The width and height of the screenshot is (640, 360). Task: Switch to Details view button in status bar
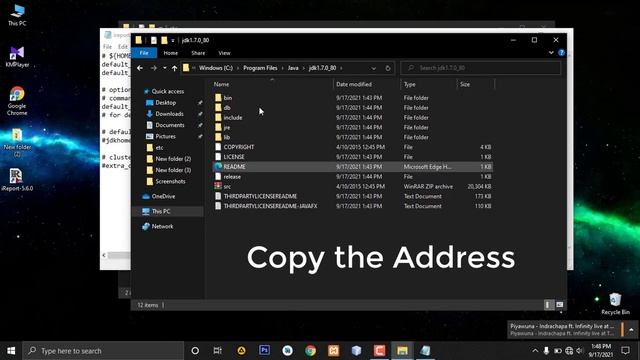click(548, 305)
